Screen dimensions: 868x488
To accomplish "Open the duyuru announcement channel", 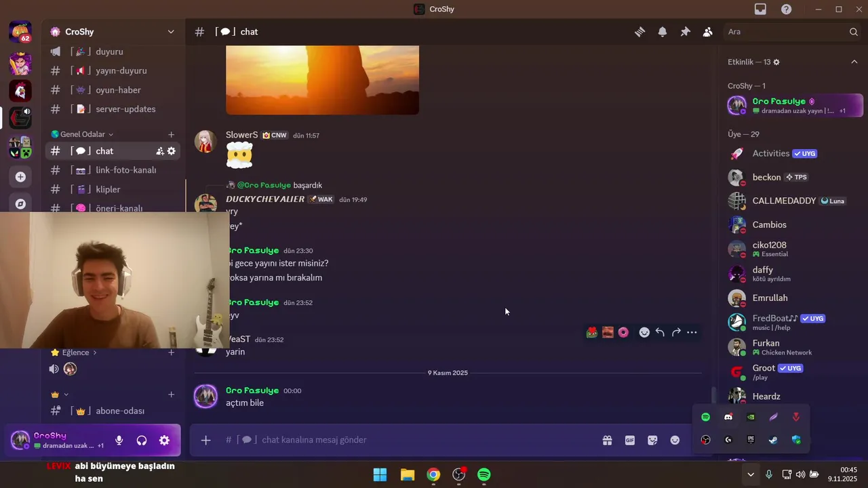I will (x=113, y=52).
